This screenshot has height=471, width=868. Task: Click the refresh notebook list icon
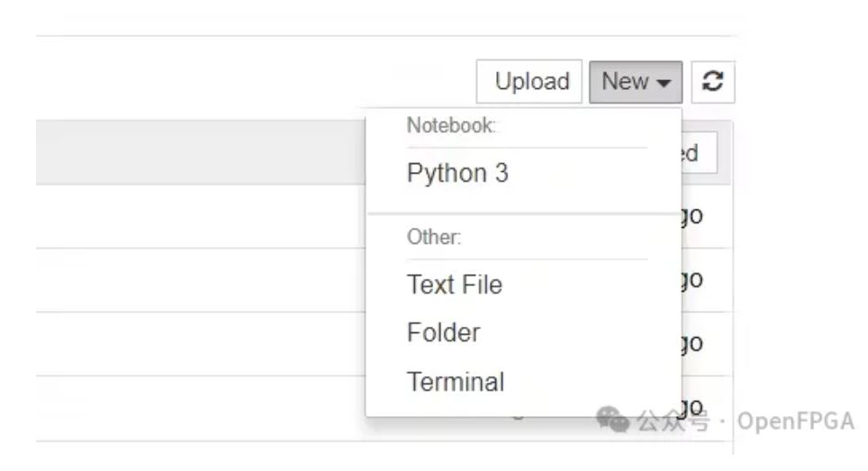[713, 82]
